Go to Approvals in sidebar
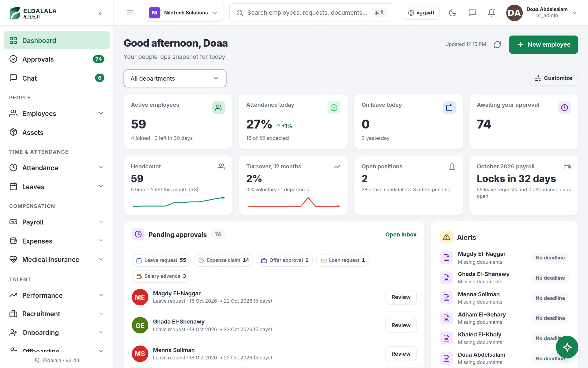 [x=57, y=59]
